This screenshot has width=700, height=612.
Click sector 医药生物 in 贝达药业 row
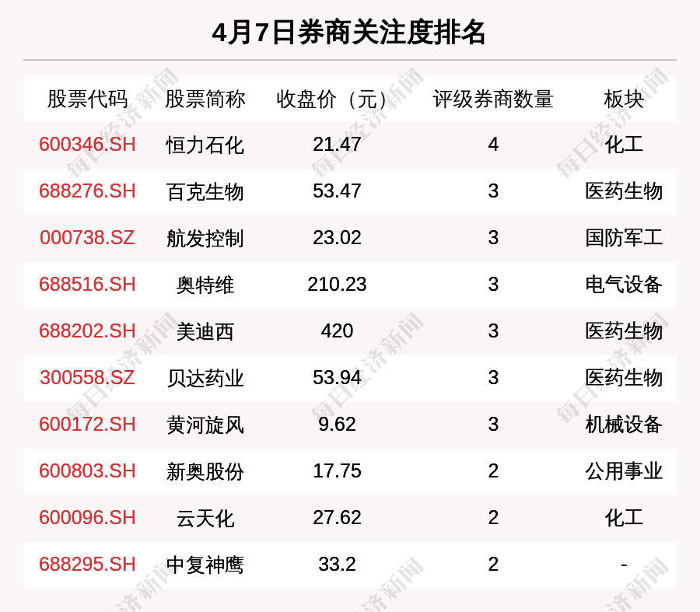click(624, 378)
